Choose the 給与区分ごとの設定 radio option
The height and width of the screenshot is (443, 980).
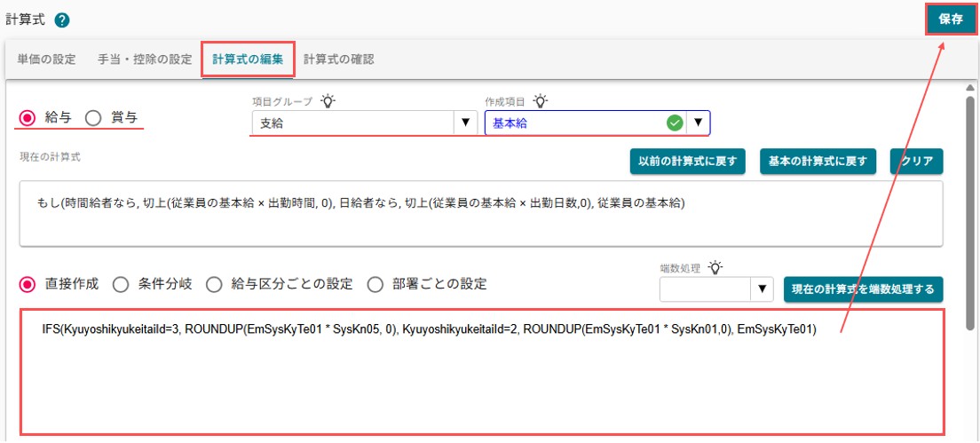tap(214, 285)
